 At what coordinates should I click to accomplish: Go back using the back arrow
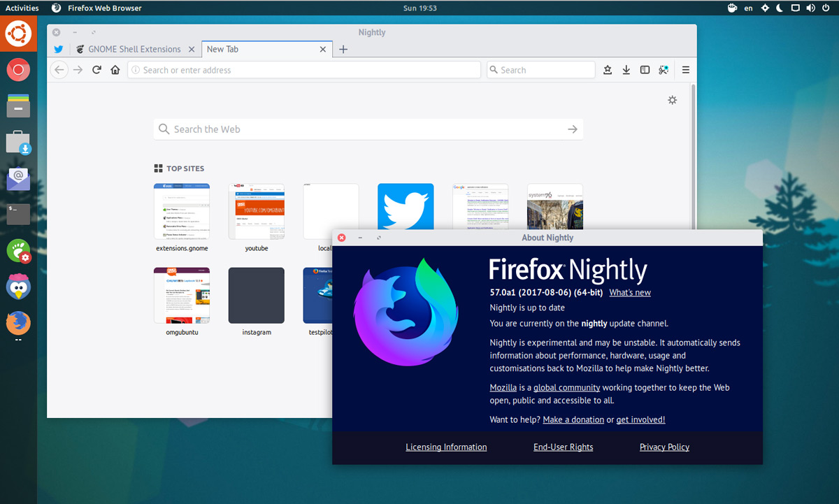coord(59,70)
